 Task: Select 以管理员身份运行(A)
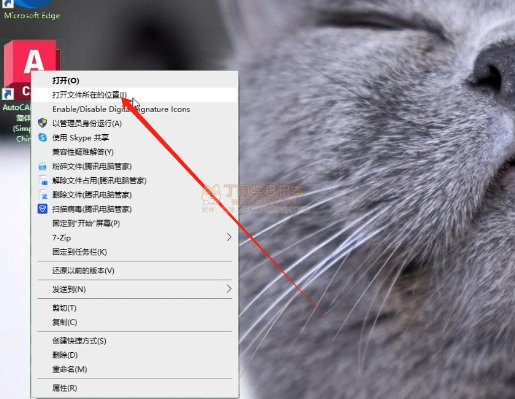[134, 123]
